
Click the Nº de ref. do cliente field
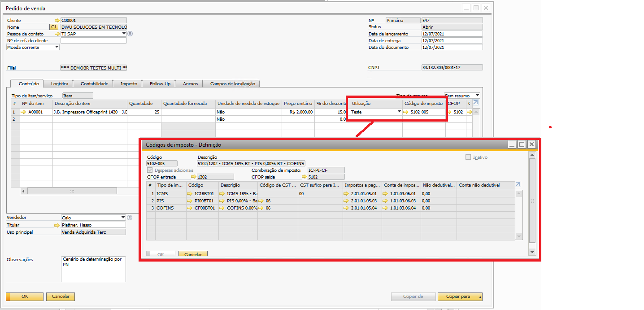point(93,40)
